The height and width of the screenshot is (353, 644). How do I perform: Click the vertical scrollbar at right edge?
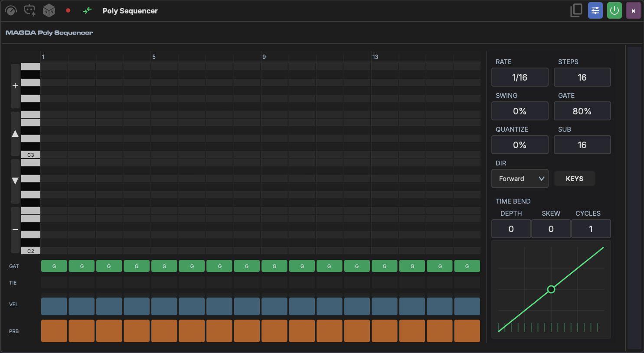634,198
